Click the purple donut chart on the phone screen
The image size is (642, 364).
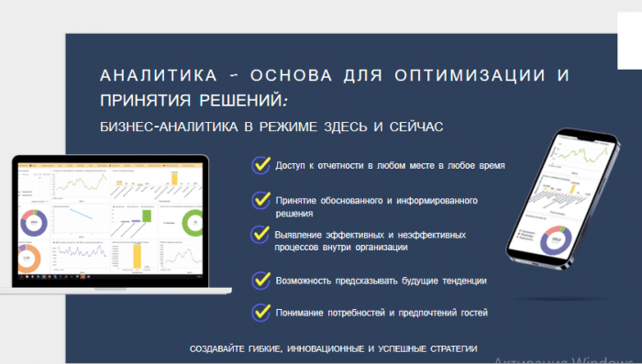(x=556, y=241)
